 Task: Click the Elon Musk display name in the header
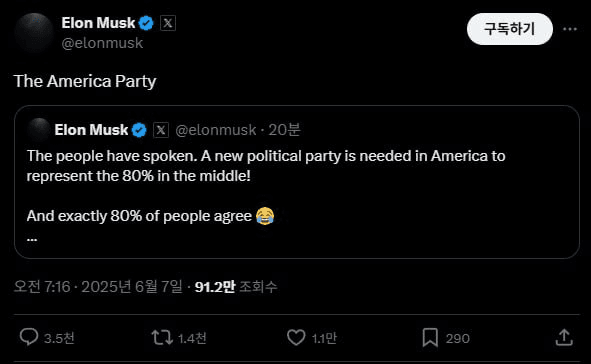[98, 23]
